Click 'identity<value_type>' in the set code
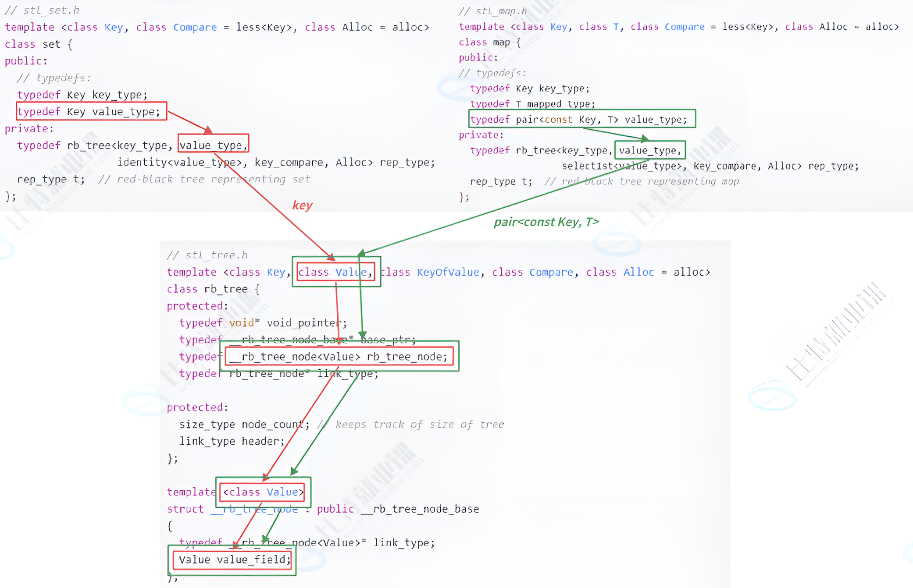The height and width of the screenshot is (588, 913). point(180,163)
